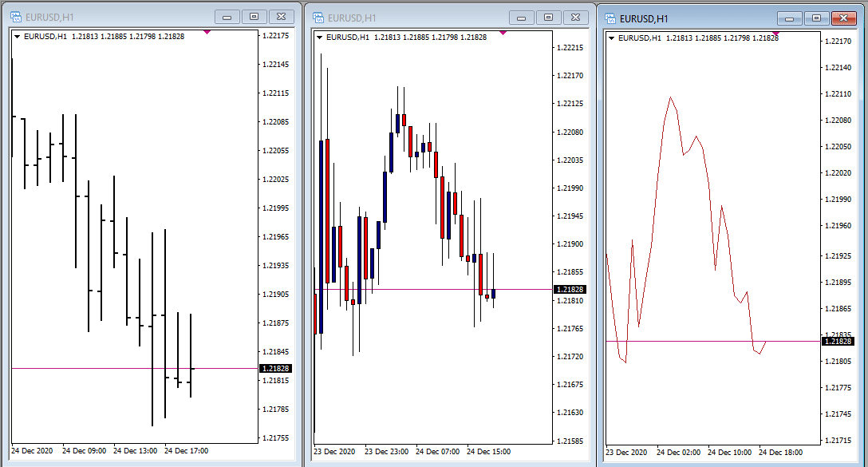Click the chart icon in the line chart window title
The height and width of the screenshot is (467, 868).
pos(610,18)
